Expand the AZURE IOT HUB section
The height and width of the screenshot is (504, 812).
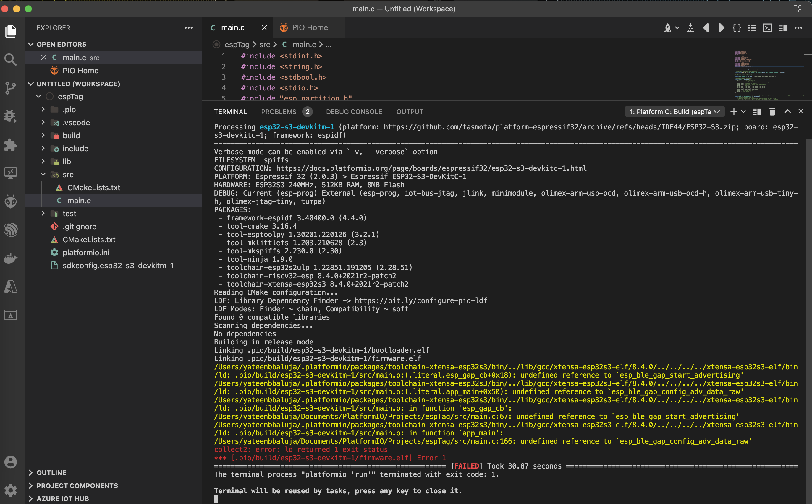pyautogui.click(x=31, y=499)
